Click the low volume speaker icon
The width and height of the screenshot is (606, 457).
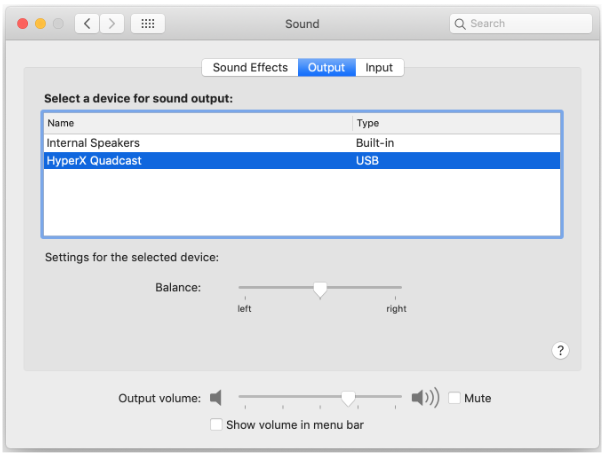[215, 398]
